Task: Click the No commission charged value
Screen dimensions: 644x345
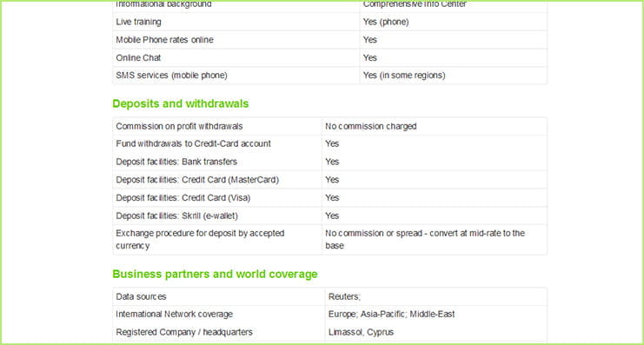Action: [x=371, y=126]
